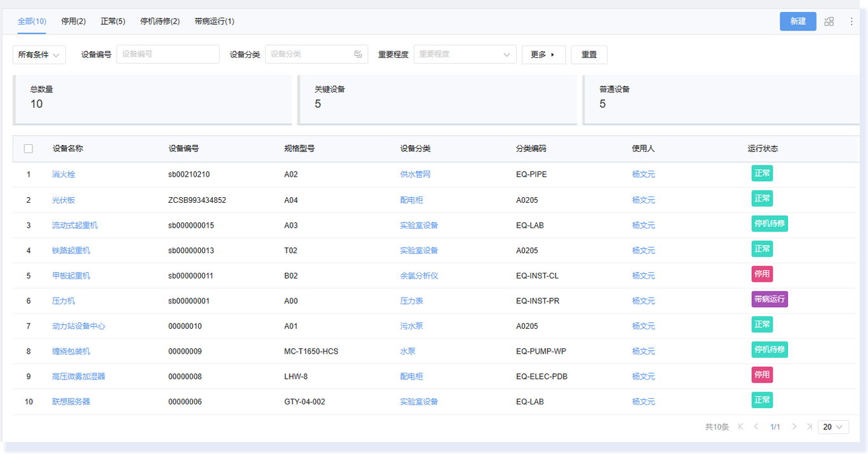Click 正常 status tag in 消火栓 row
The width and height of the screenshot is (868, 454).
[x=762, y=173]
